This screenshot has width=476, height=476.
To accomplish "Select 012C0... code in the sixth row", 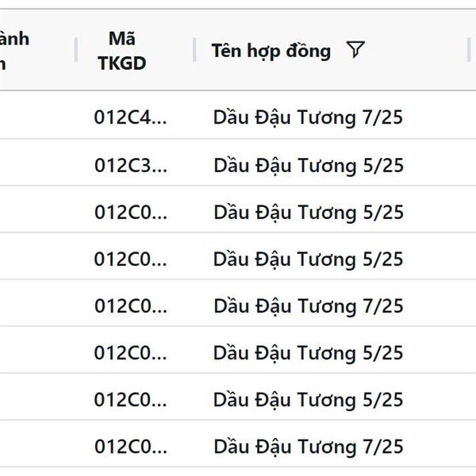I will point(131,353).
